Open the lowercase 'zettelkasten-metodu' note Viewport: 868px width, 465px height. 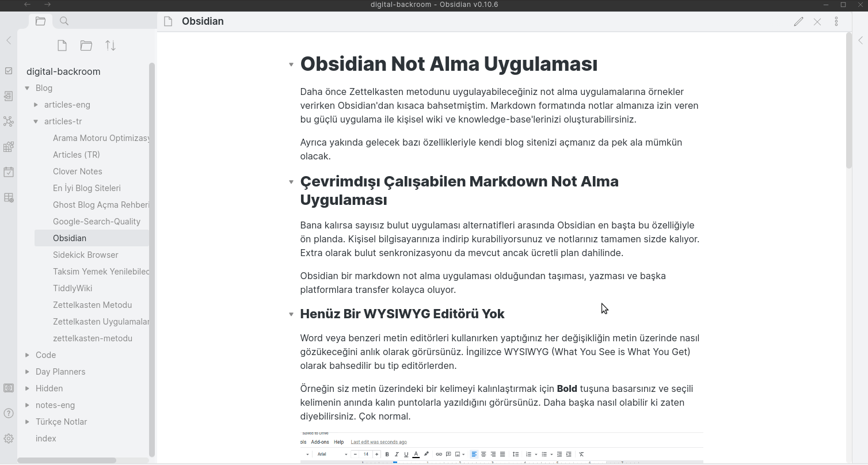92,338
